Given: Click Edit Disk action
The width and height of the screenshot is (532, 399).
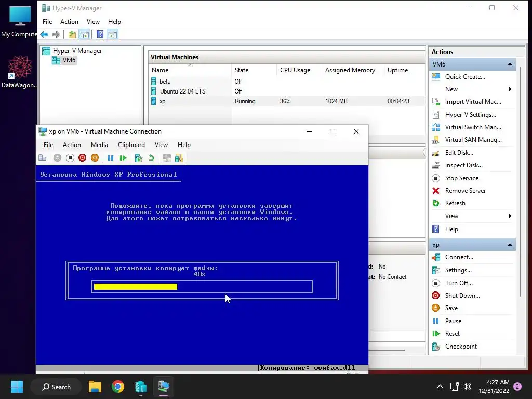Looking at the screenshot, I should 459,153.
